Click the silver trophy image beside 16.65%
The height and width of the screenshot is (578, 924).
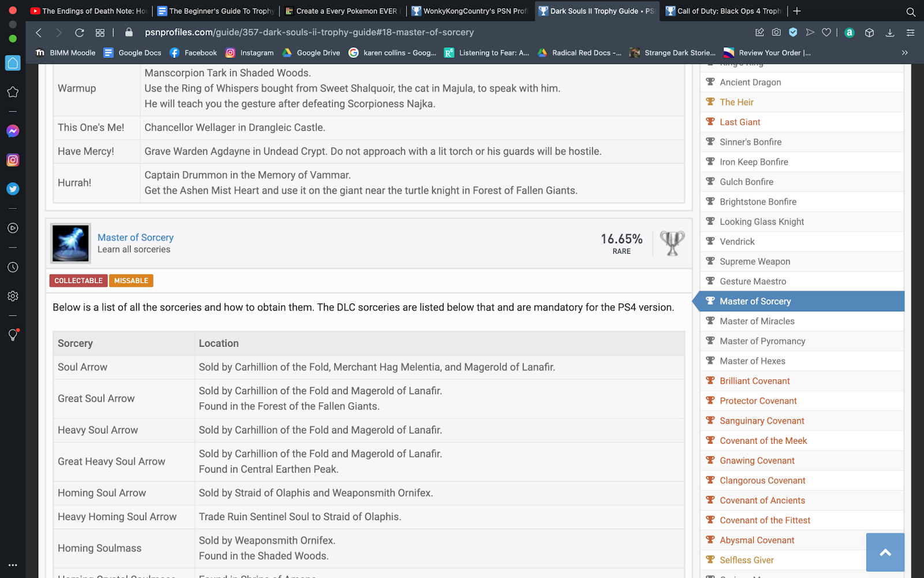[672, 243]
